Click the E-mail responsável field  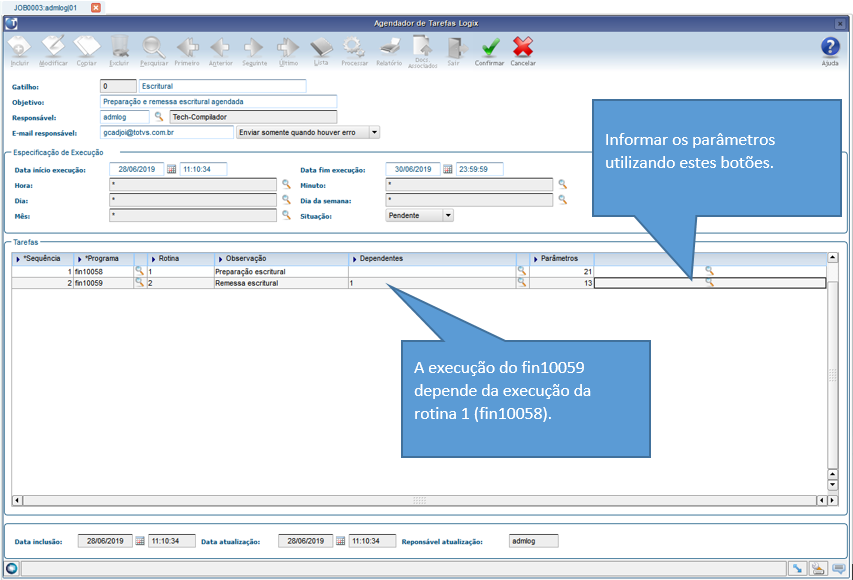(167, 132)
